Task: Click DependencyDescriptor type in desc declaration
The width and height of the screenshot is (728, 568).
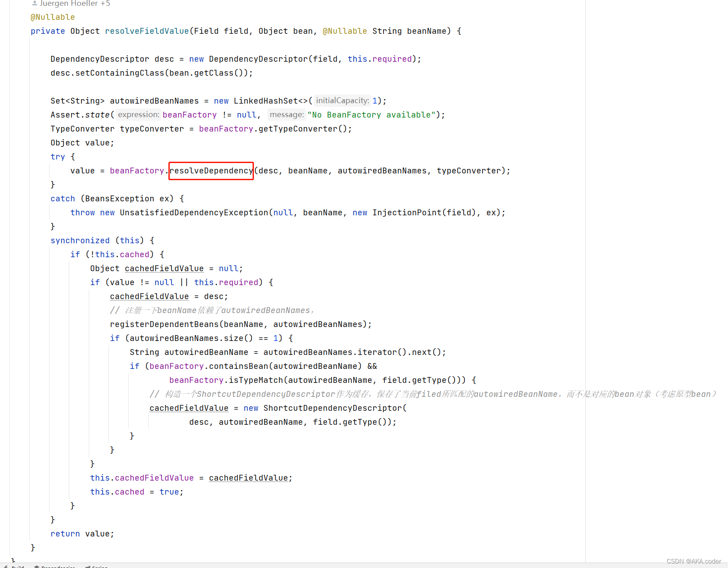Action: coord(100,59)
